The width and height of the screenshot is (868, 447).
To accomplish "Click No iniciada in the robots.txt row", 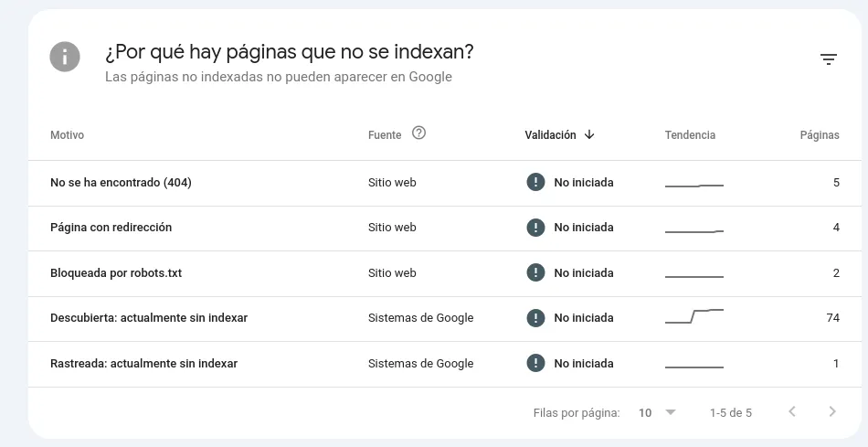I will coord(584,272).
